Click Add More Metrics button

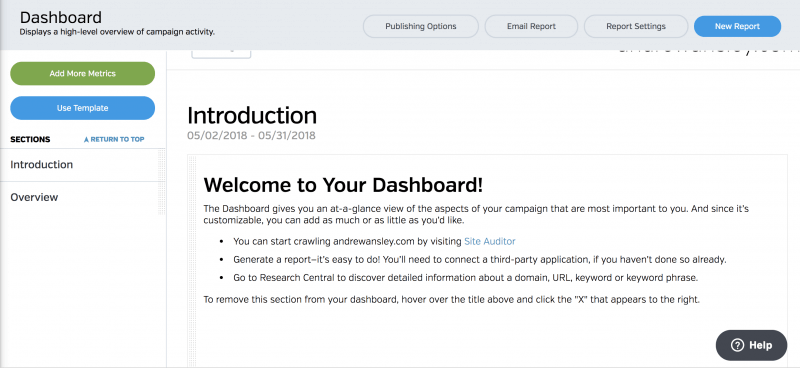[x=83, y=73]
